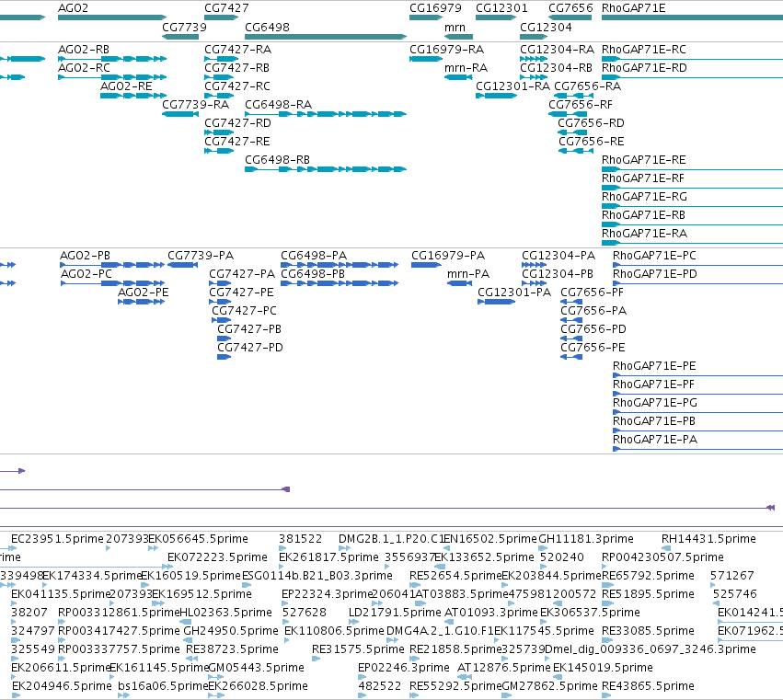Open EST LD21791.5prime label
This screenshot has height=700, width=783.
click(395, 612)
